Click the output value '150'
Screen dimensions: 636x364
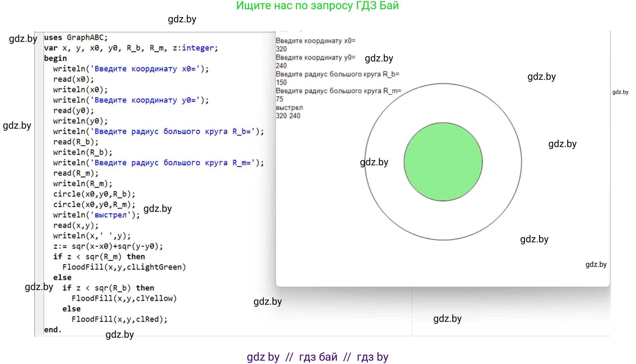[x=281, y=83]
